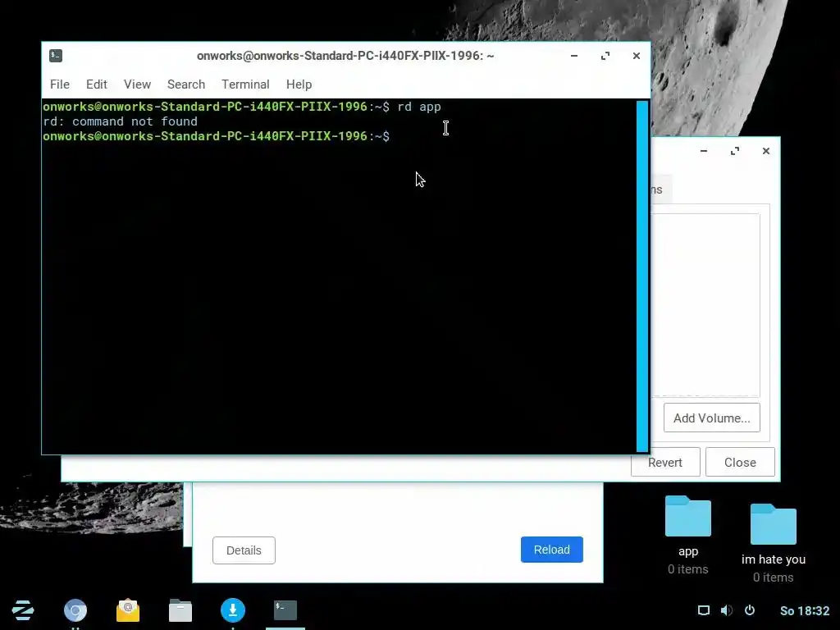
Task: Click the terminal's blue vertical scrollbar
Action: 642,276
